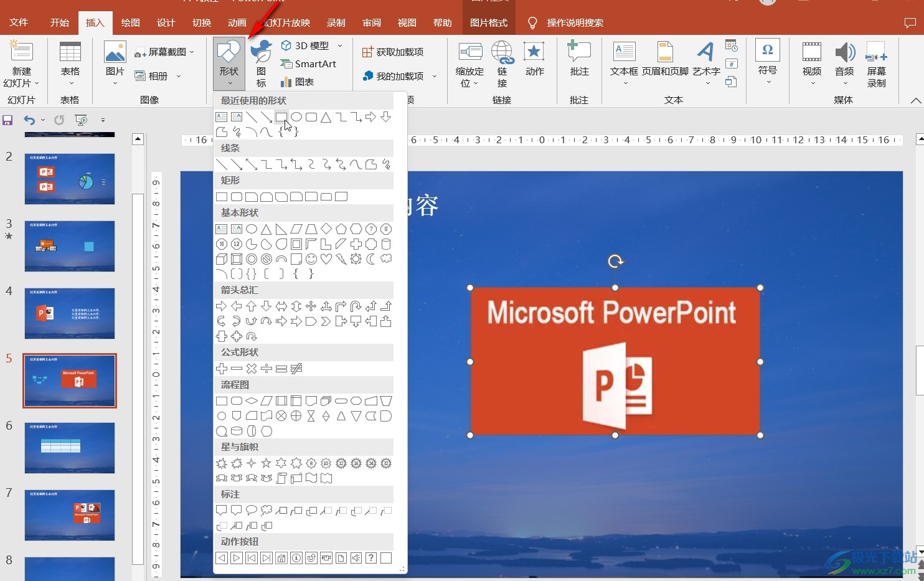Pick the flowchart summing junction shape
The height and width of the screenshot is (581, 924).
[x=281, y=416]
